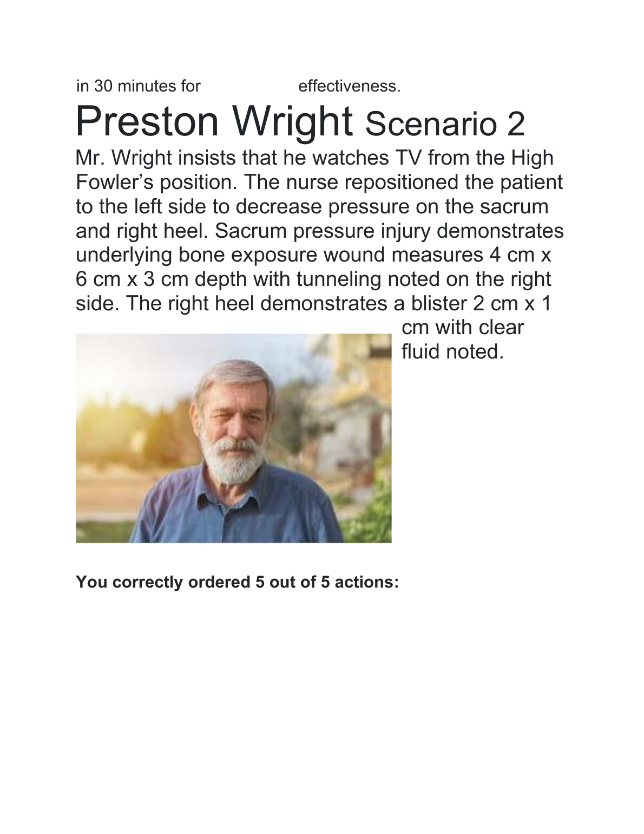Click the "in 30 minutes for" text
Screen dimensions: 644x834
[139, 86]
